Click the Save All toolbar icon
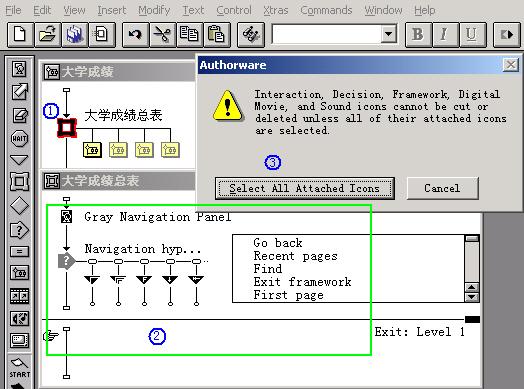 [75, 34]
